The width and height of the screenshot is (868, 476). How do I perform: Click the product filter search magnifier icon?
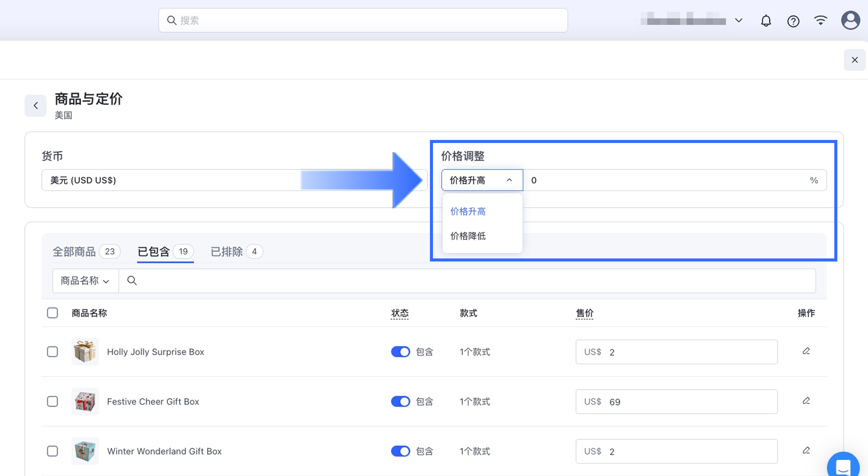pyautogui.click(x=132, y=280)
